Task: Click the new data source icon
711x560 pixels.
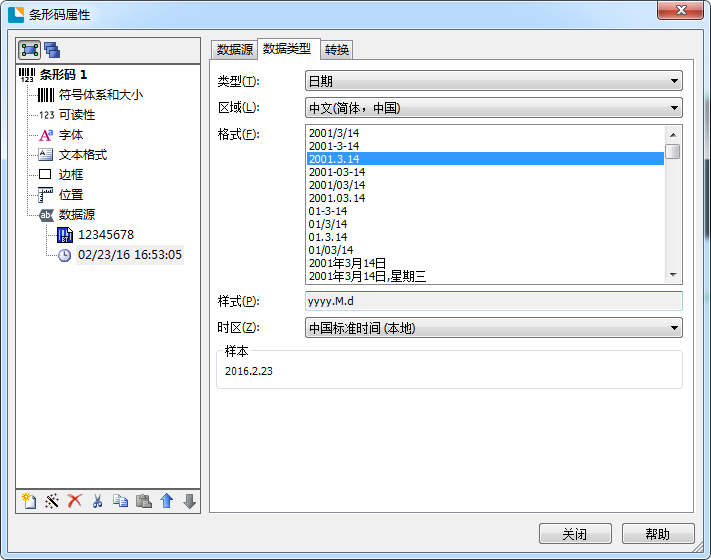Action: coord(29,500)
